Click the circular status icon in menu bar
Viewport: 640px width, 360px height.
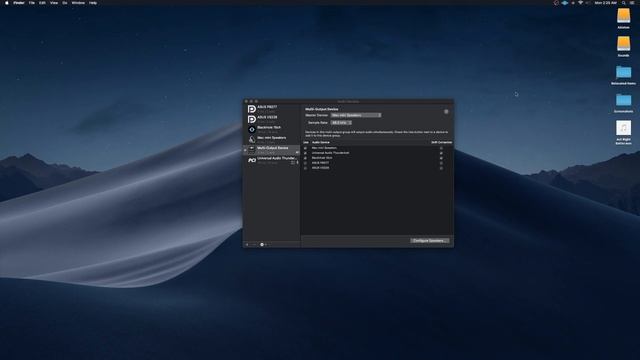tap(556, 3)
